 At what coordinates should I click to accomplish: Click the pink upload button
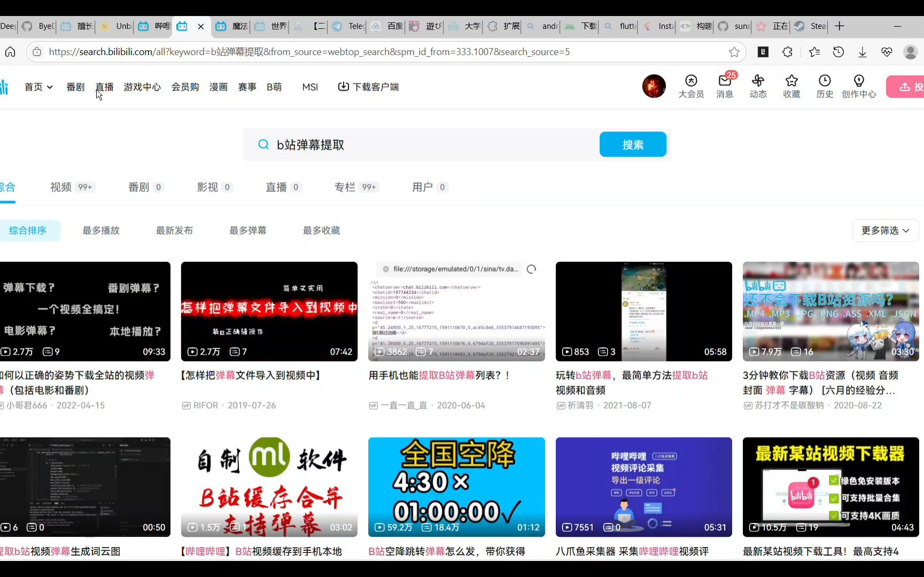pyautogui.click(x=906, y=87)
